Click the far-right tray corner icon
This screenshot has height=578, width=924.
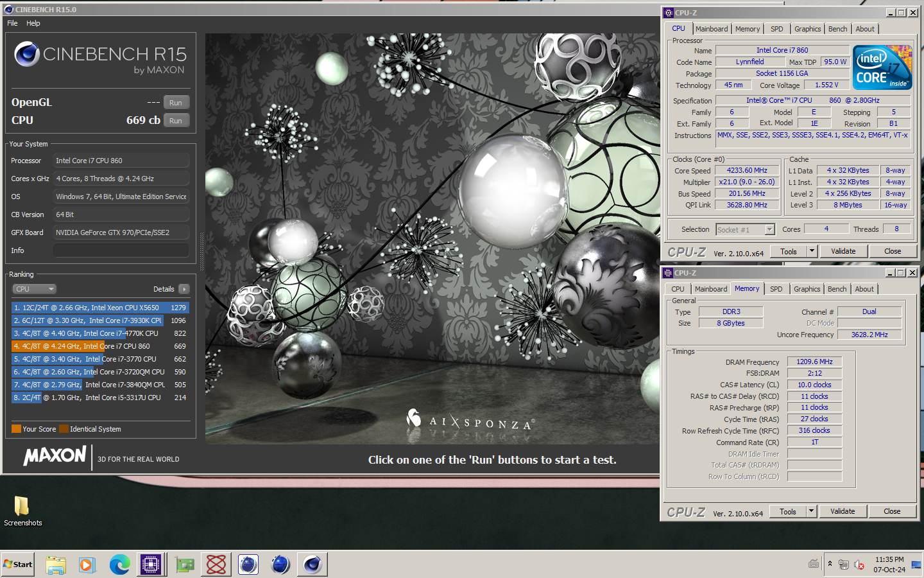[x=916, y=565]
